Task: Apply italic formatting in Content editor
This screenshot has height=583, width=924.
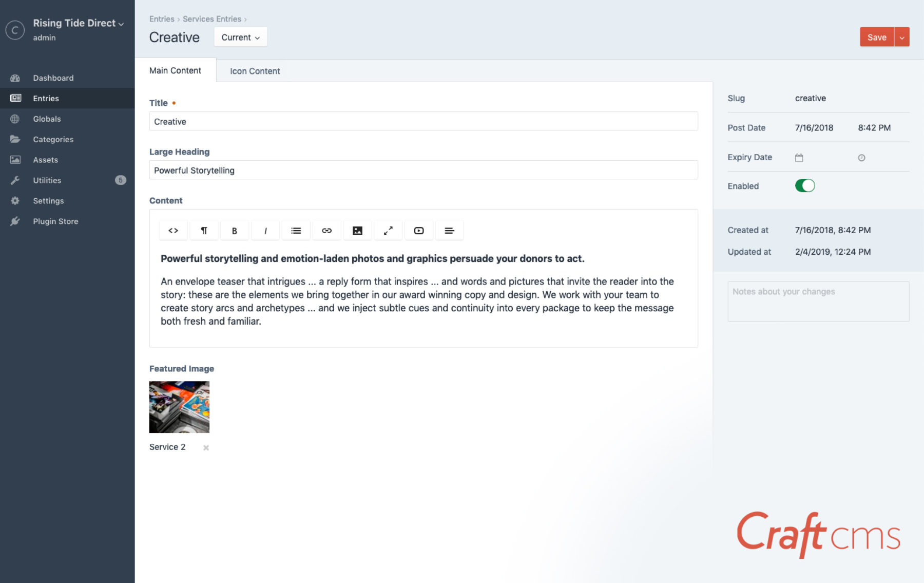Action: 265,231
